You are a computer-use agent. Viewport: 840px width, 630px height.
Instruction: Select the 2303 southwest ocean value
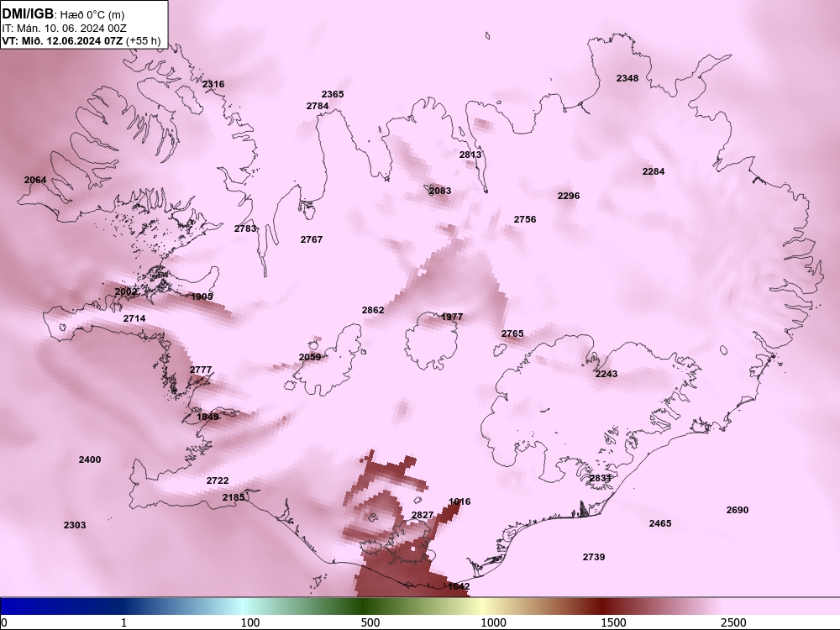75,525
